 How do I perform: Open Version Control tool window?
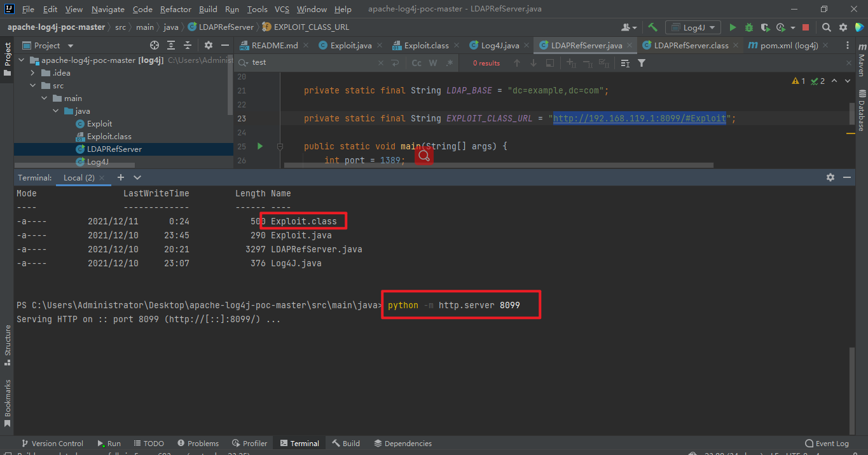pos(52,444)
